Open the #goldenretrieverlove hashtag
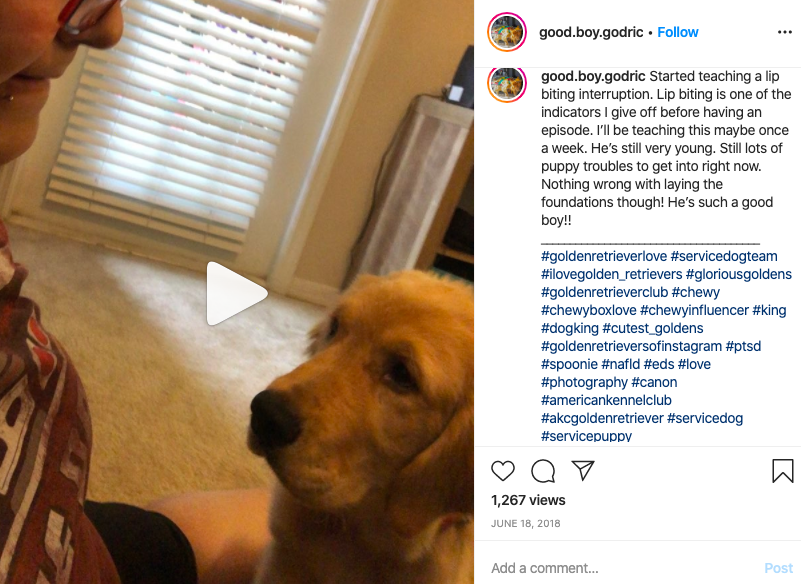801x584 pixels. coord(604,256)
